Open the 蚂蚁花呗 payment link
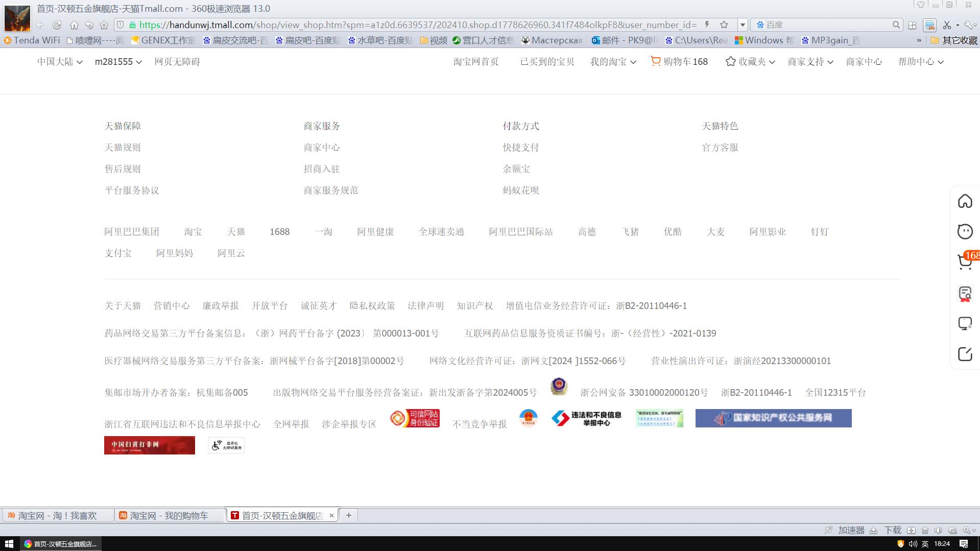Image resolution: width=980 pixels, height=551 pixels. point(521,190)
